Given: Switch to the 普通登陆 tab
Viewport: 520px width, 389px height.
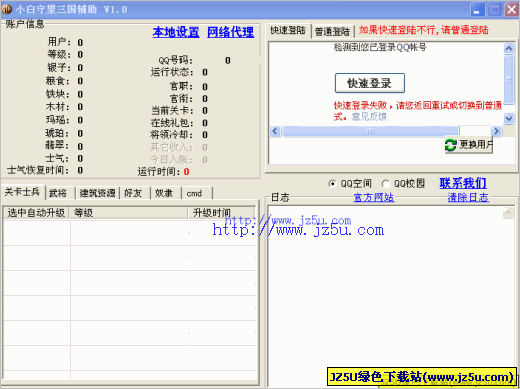Looking at the screenshot, I should pos(332,32).
